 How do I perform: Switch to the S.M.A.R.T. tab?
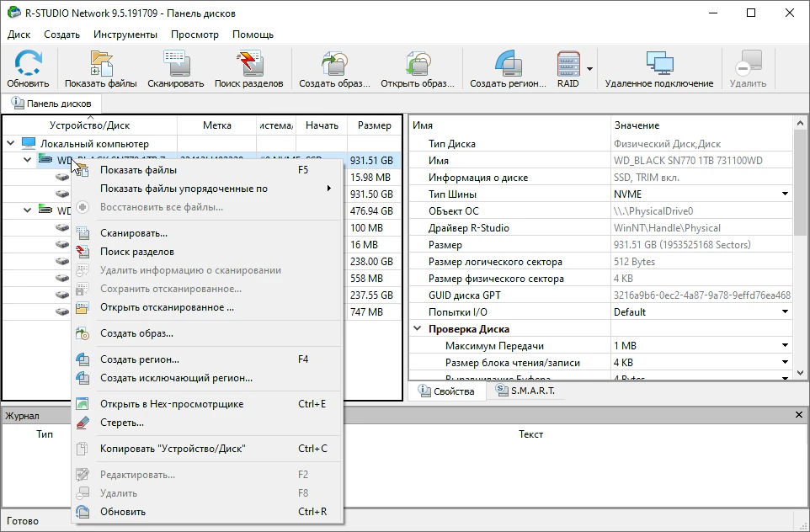(x=525, y=391)
